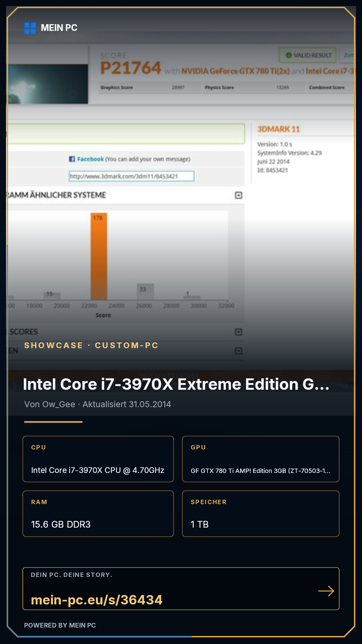
Task: Expand the SCORES section toggle
Action: [x=239, y=332]
